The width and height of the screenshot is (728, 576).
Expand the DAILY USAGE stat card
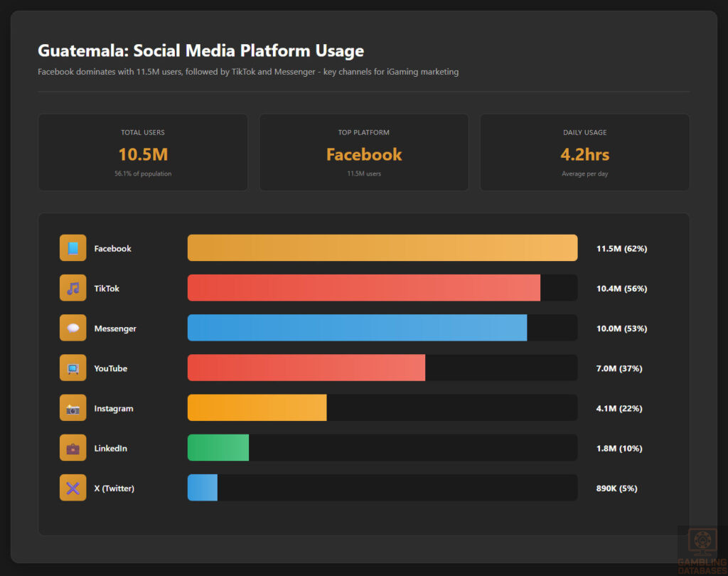click(584, 152)
